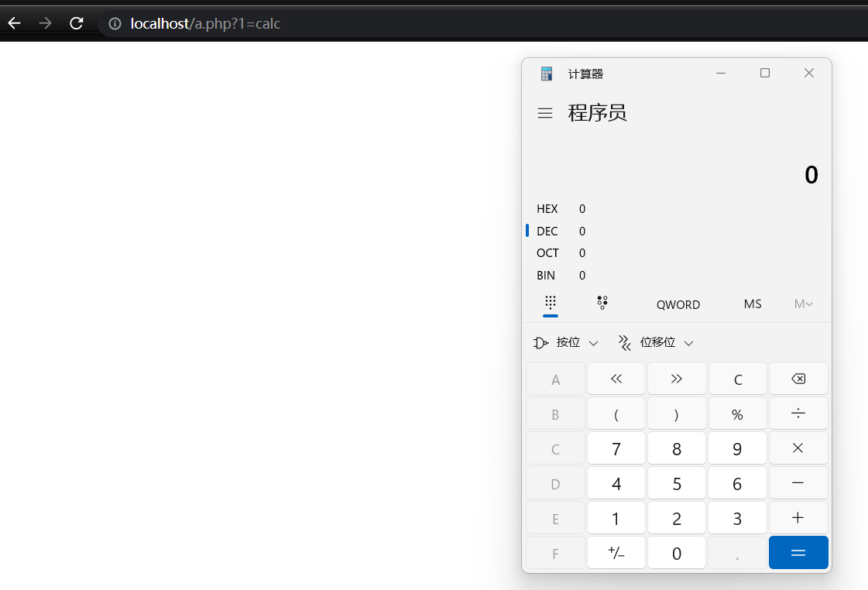Click the browser forward arrow
868x590 pixels.
click(45, 23)
